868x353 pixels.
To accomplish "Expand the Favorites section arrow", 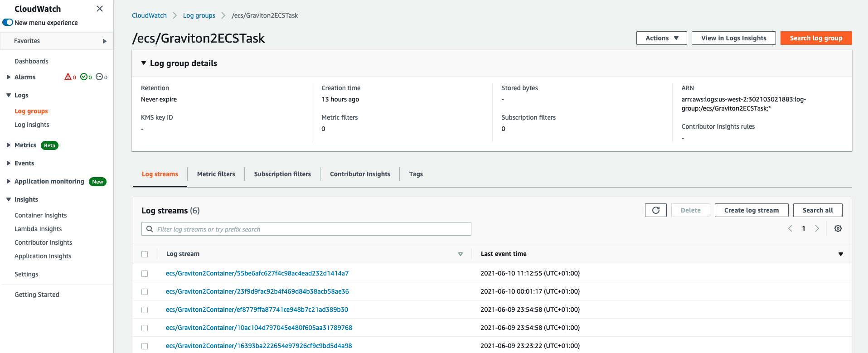I will (105, 41).
